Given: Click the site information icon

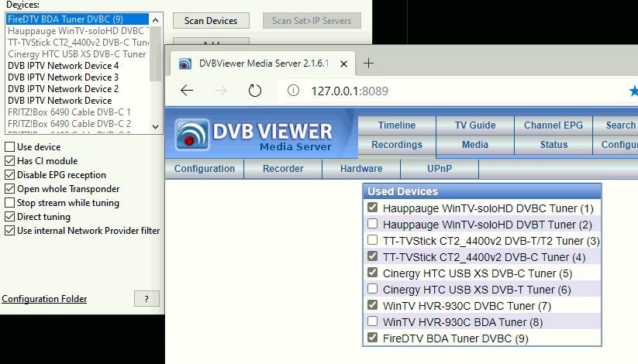Looking at the screenshot, I should pos(292,91).
